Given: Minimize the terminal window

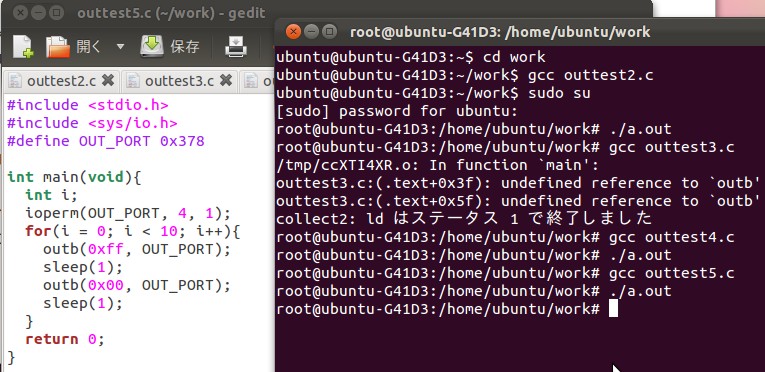Looking at the screenshot, I should (x=311, y=32).
